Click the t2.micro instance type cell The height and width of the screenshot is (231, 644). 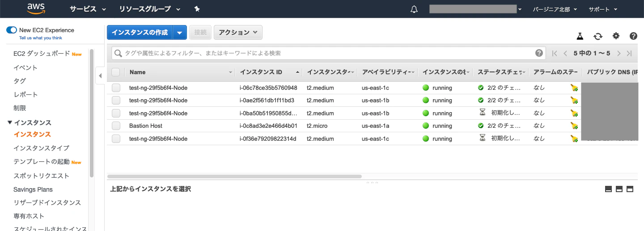(x=317, y=126)
